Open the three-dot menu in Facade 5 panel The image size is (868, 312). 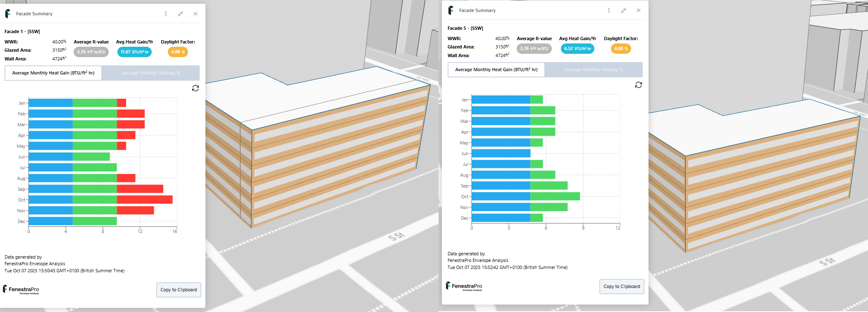coord(609,10)
